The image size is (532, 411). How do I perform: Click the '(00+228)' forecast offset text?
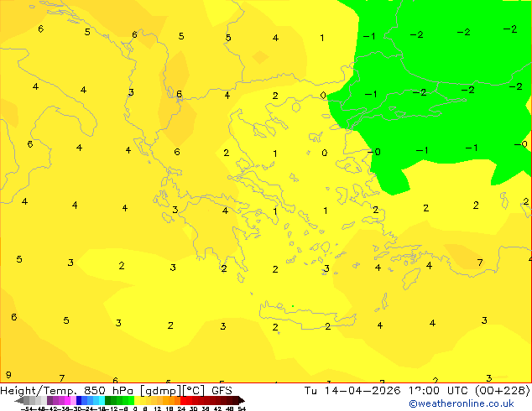[x=502, y=391]
